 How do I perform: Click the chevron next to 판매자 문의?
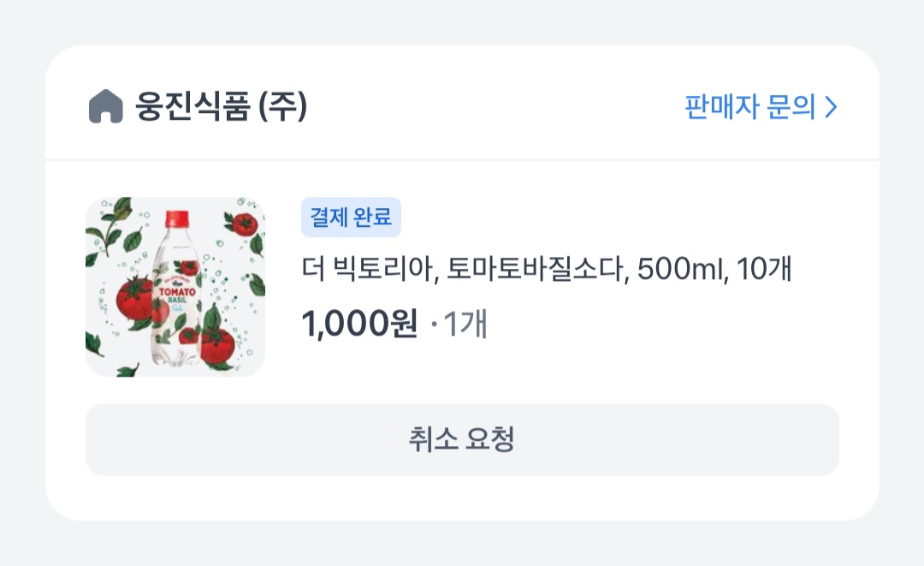tap(831, 107)
